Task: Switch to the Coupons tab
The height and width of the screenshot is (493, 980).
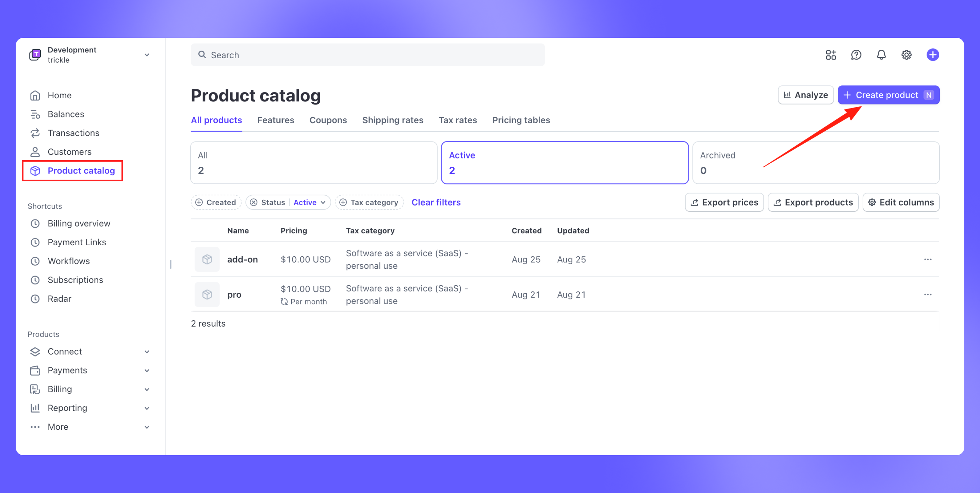Action: click(x=328, y=120)
